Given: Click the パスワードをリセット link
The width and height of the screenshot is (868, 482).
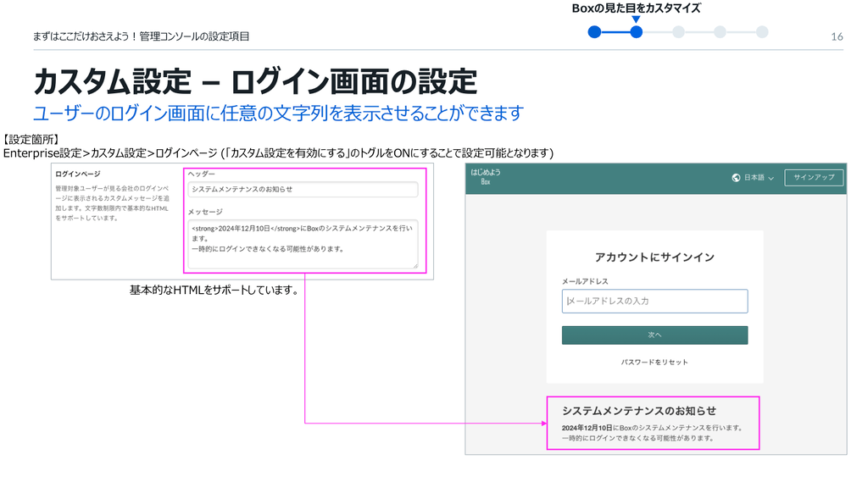Looking at the screenshot, I should [654, 362].
